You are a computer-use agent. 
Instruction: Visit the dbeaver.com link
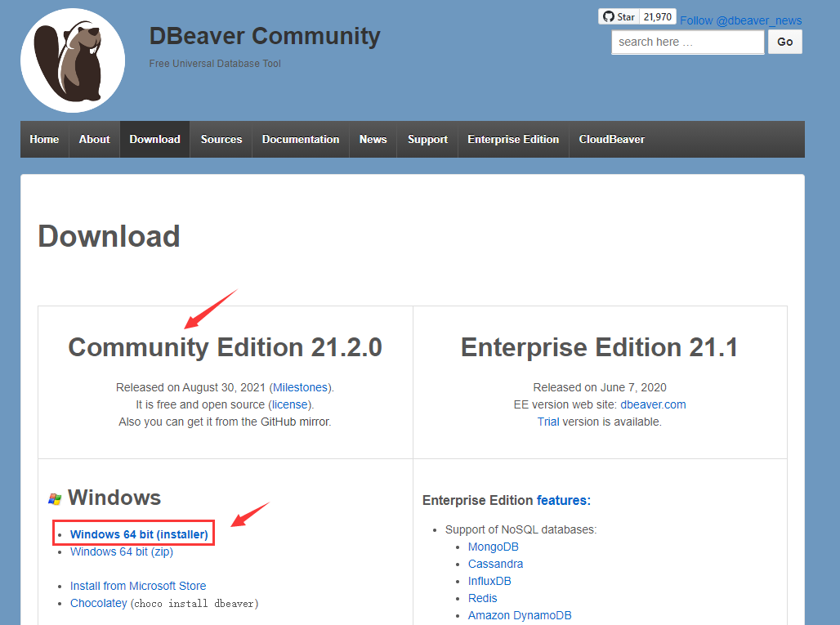(x=653, y=404)
